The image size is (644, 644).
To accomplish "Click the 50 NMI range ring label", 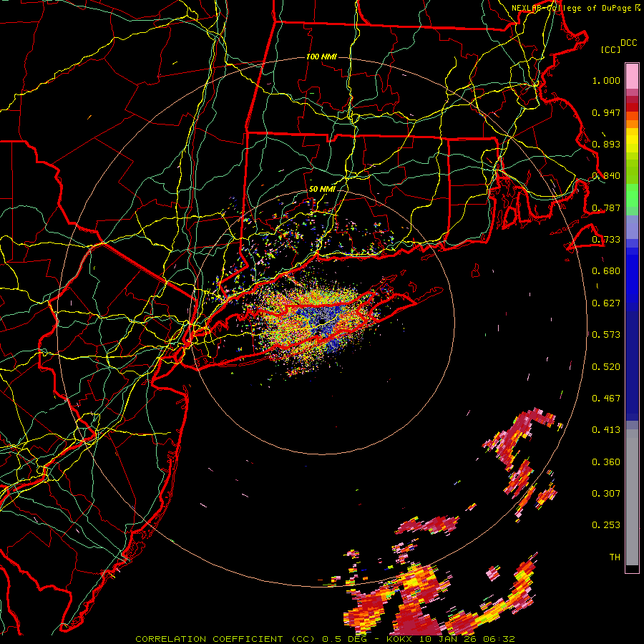I will (321, 190).
